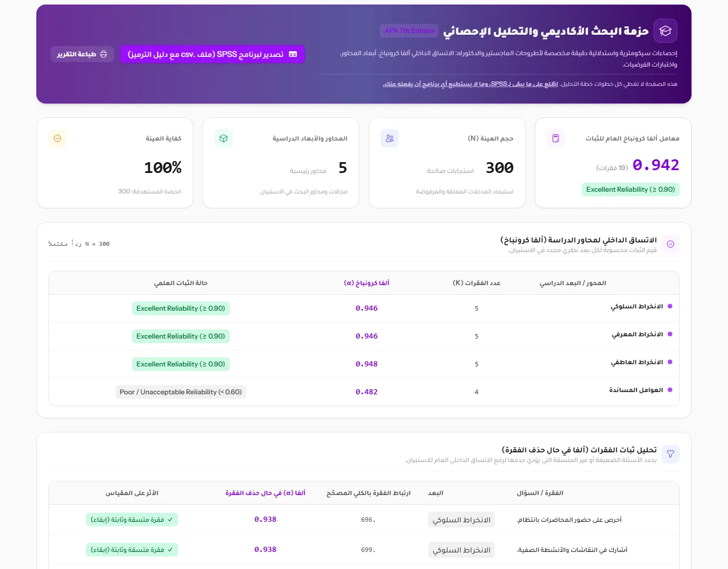Screen dimensions: 728x569
Task: Click dimension tag in attendance item row
Action: click(x=461, y=519)
